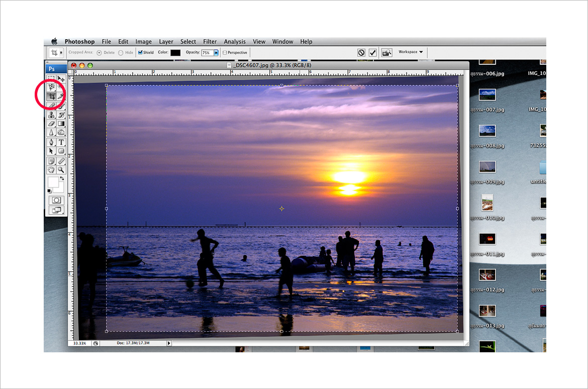Cancel the crop operation
This screenshot has height=389, width=588.
coord(361,52)
